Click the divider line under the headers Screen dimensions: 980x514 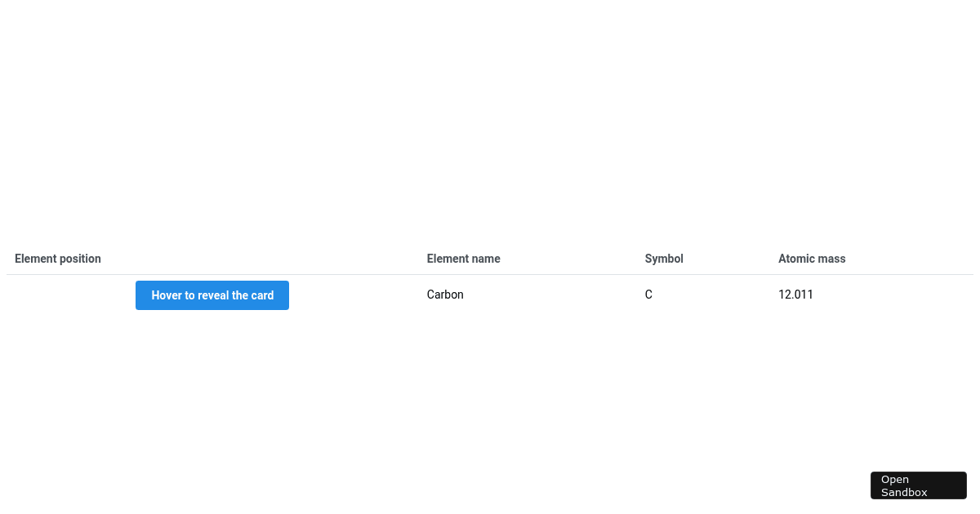click(490, 273)
